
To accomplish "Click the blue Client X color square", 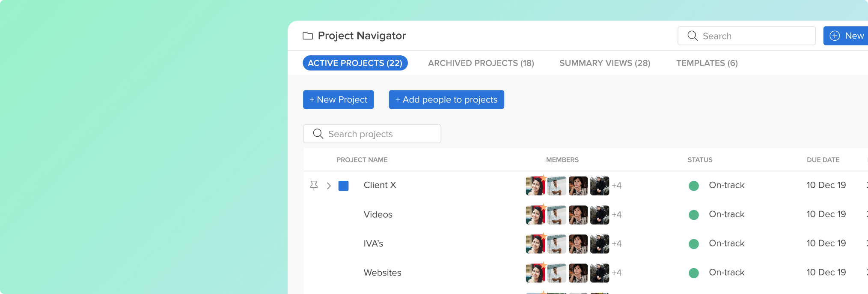I will tap(343, 186).
